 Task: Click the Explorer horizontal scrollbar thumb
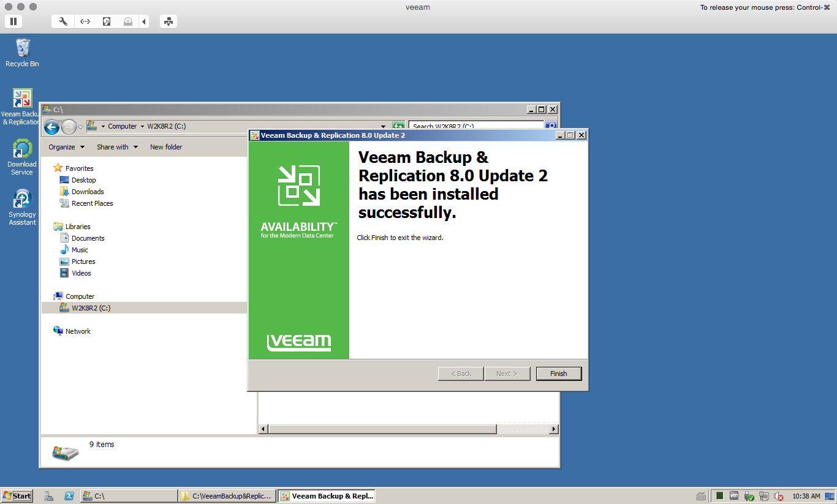382,429
